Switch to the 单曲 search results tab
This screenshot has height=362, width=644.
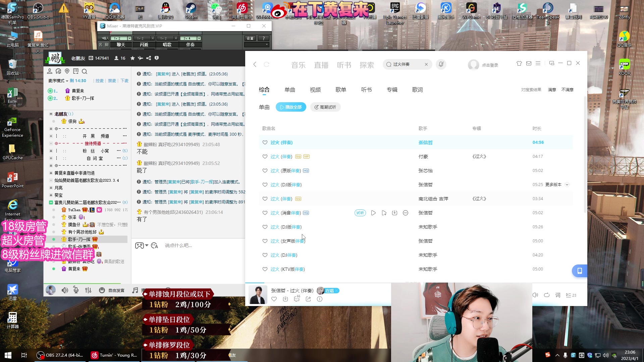pyautogui.click(x=290, y=90)
